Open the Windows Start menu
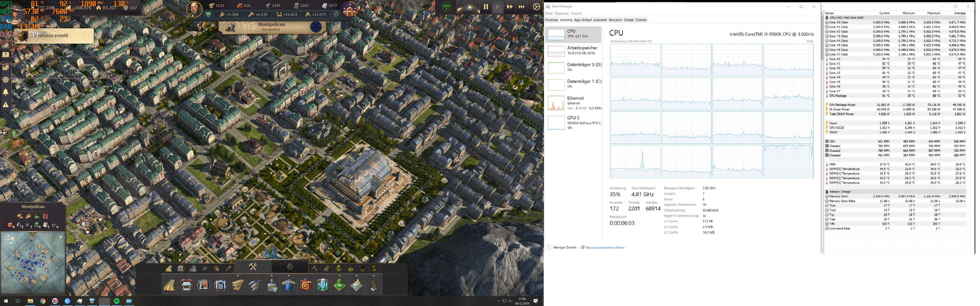Image resolution: width=980 pixels, height=306 pixels. [6, 301]
